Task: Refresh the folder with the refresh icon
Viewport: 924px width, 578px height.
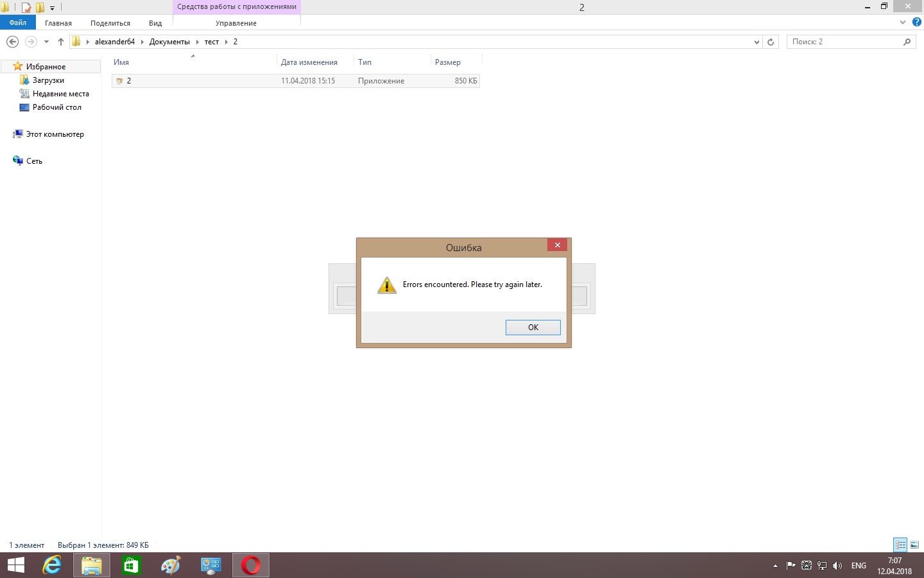Action: click(x=771, y=42)
